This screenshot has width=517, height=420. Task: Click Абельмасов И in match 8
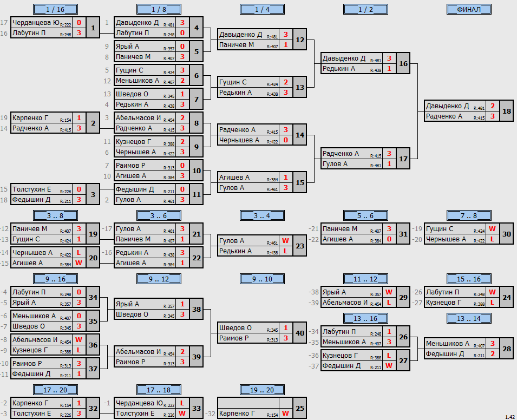click(138, 117)
